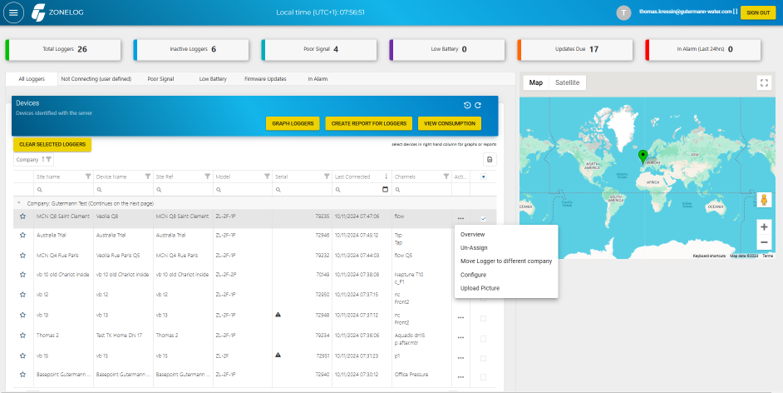The height and width of the screenshot is (393, 783).
Task: Uncheck the MCN Q8 Saint Clement row checkbox
Action: [x=483, y=218]
